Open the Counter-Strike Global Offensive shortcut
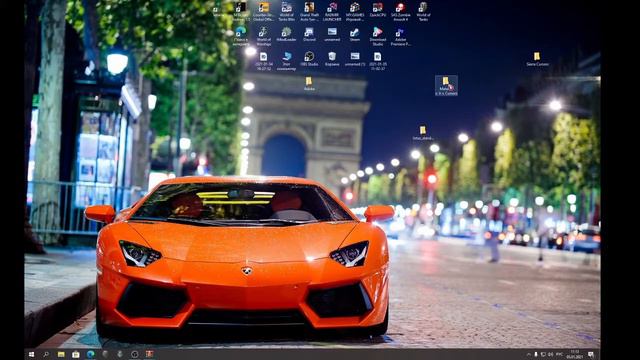The image size is (640, 360). coord(263,11)
